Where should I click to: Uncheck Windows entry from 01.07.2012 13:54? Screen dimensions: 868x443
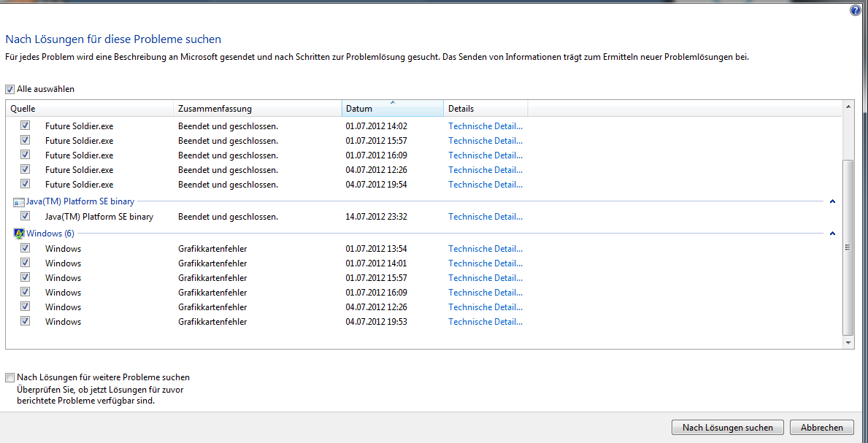point(25,248)
